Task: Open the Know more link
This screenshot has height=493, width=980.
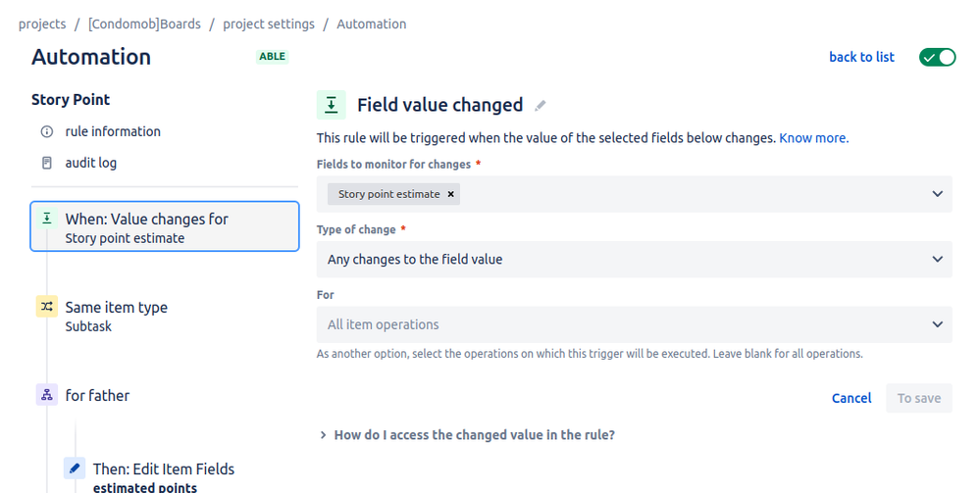Action: (814, 138)
